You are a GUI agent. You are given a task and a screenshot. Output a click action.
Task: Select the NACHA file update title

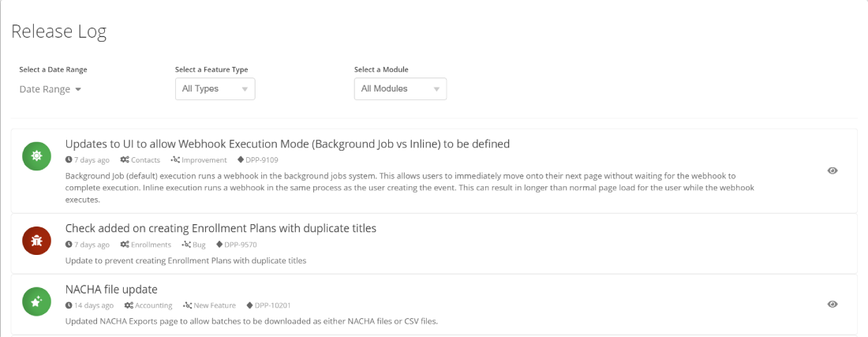[x=111, y=290]
